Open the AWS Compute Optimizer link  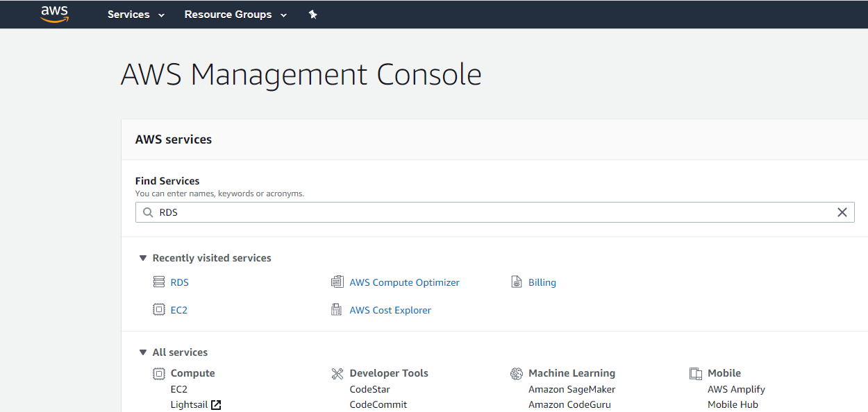(404, 282)
